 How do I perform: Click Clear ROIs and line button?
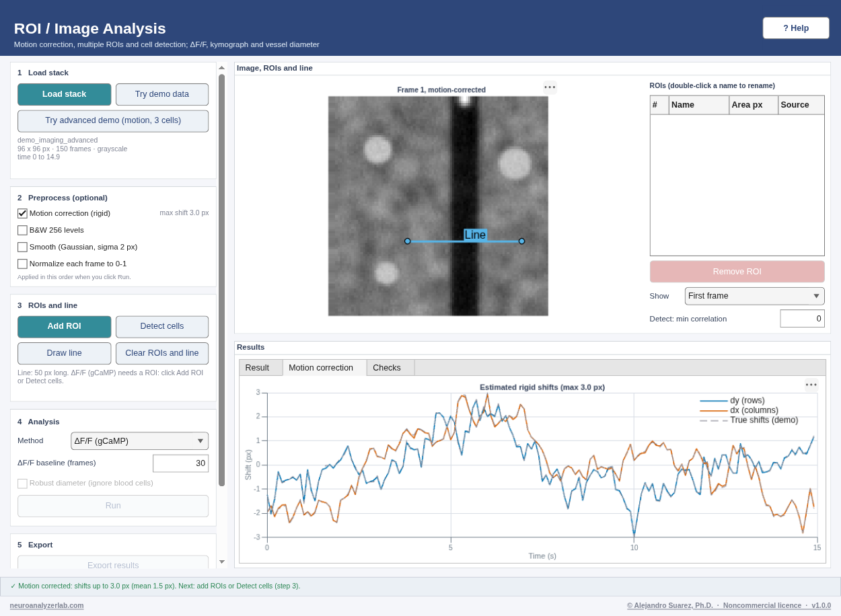point(162,353)
